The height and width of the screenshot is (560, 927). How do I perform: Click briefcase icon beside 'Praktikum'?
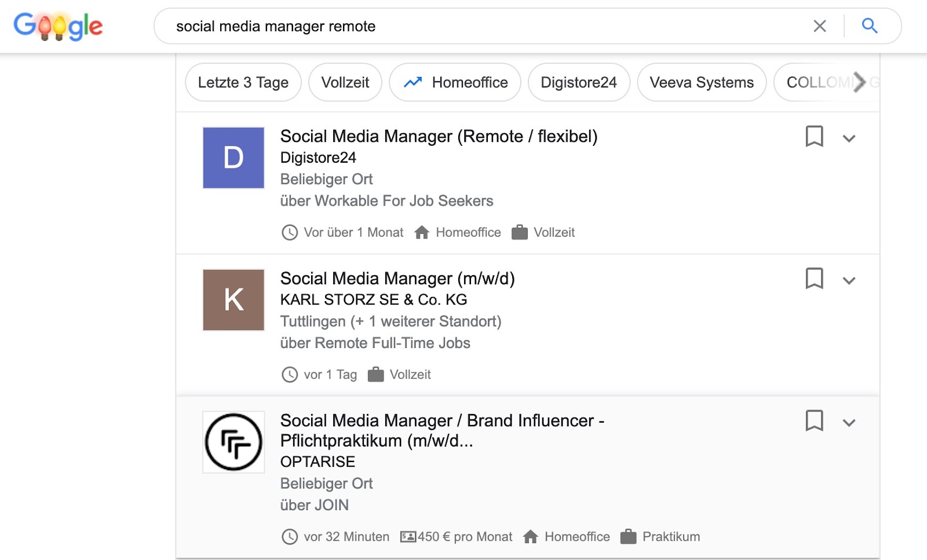tap(629, 537)
